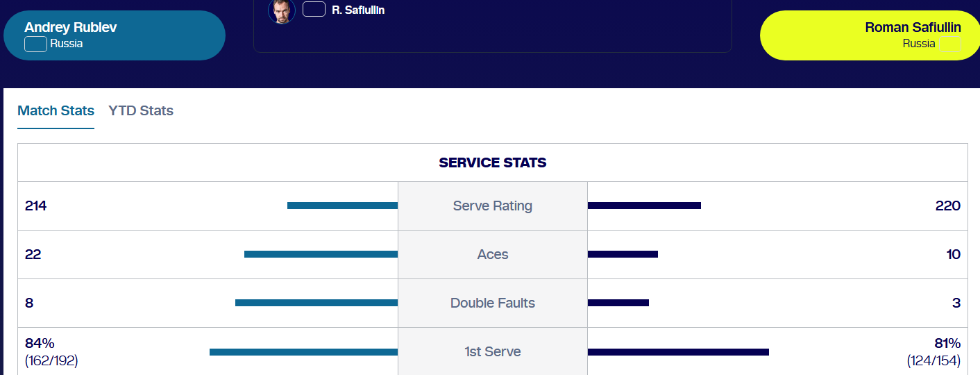Viewport: 980px width, 375px height.
Task: Click the Russia flag under Andrey Rublev
Action: pos(35,44)
